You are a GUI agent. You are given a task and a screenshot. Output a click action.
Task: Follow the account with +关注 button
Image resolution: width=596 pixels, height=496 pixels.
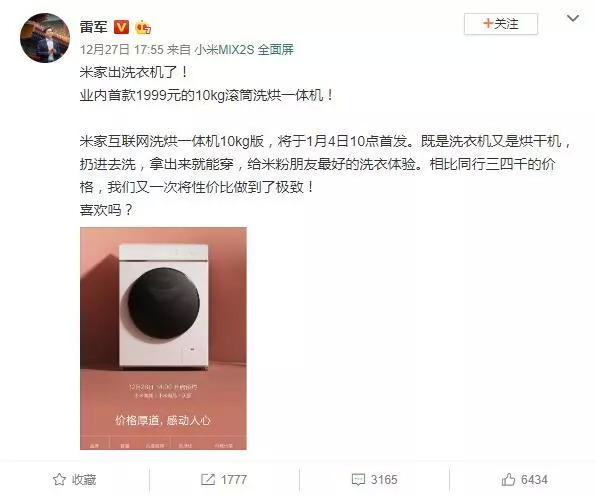(x=501, y=24)
